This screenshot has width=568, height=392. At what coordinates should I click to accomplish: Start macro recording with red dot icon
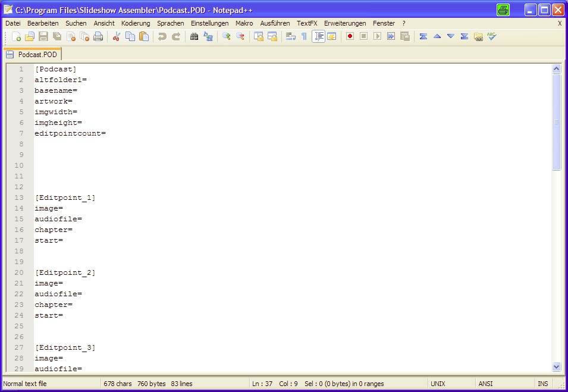pos(350,37)
